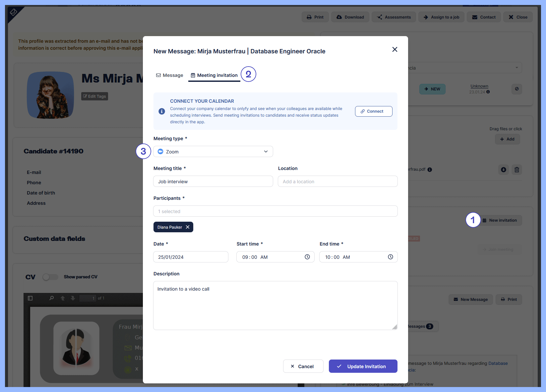Open the Meeting type Zoom dropdown

pos(213,151)
